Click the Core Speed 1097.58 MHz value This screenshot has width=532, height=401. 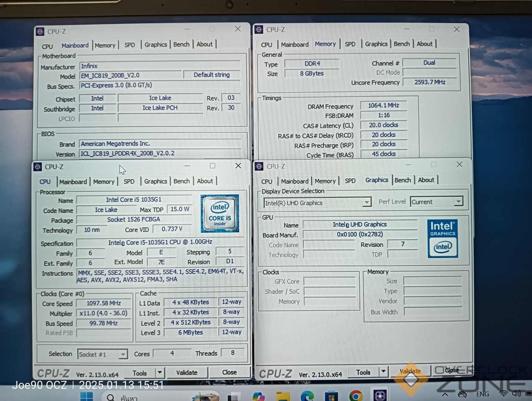tap(103, 303)
